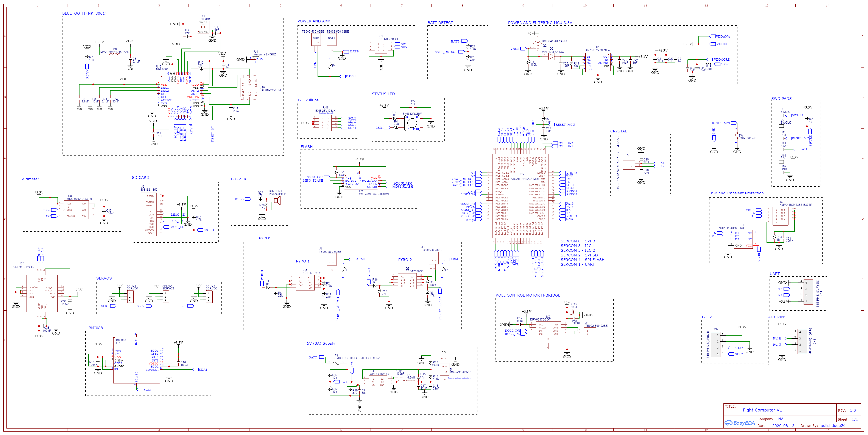Click the SD card connector J2
The width and height of the screenshot is (868, 435).
click(149, 214)
